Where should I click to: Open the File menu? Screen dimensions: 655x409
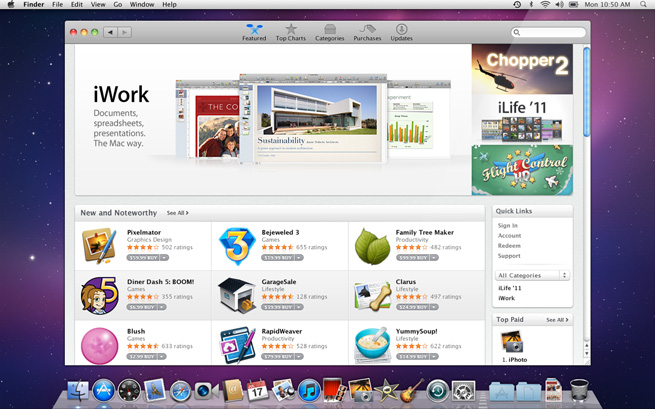(57, 5)
